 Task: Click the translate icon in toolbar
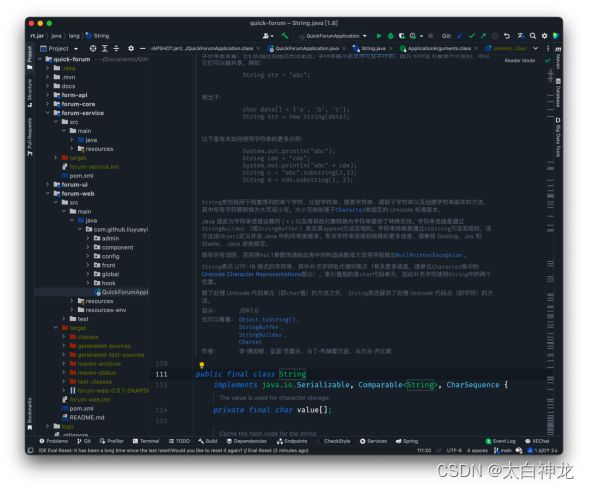[x=520, y=36]
